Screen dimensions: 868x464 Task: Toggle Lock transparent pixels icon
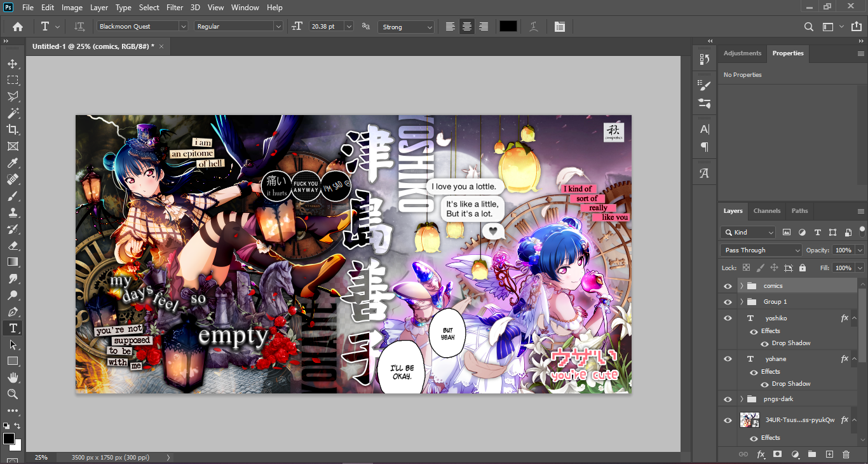(746, 268)
